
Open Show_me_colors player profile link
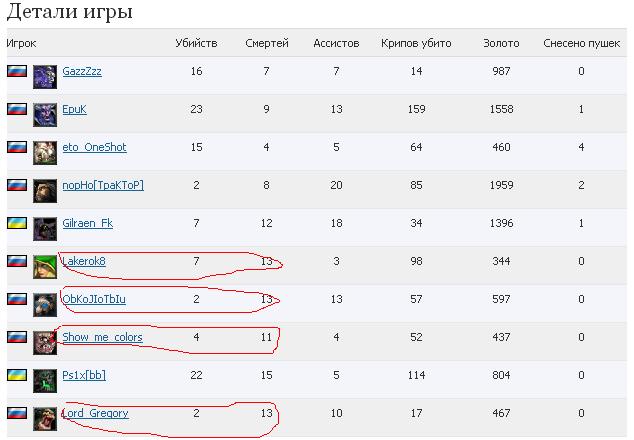click(102, 337)
